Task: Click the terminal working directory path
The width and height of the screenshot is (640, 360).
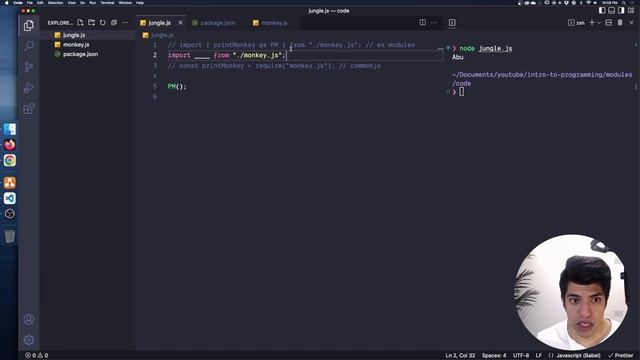Action: 542,79
